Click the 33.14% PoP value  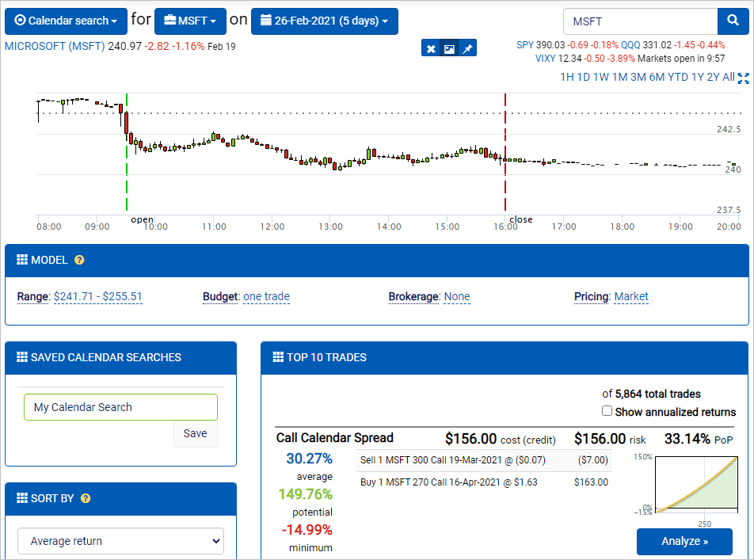[x=687, y=439]
